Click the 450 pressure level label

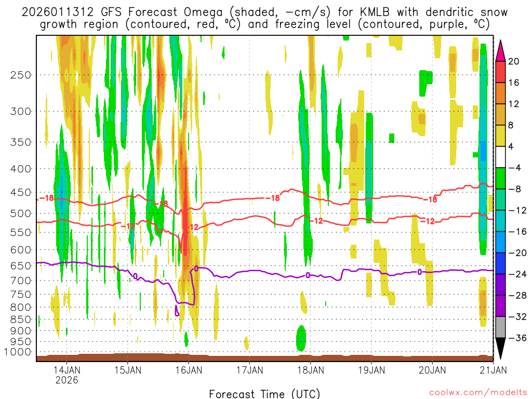click(x=21, y=192)
